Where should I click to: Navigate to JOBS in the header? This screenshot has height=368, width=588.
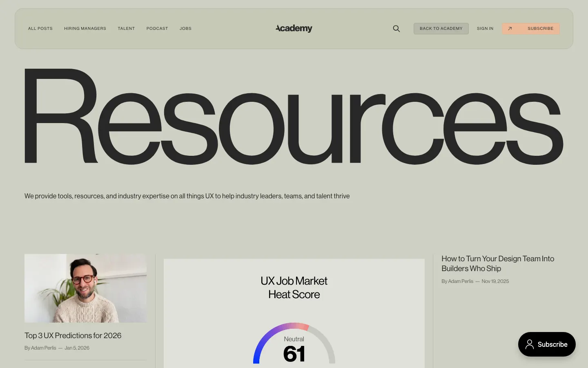[x=185, y=29]
